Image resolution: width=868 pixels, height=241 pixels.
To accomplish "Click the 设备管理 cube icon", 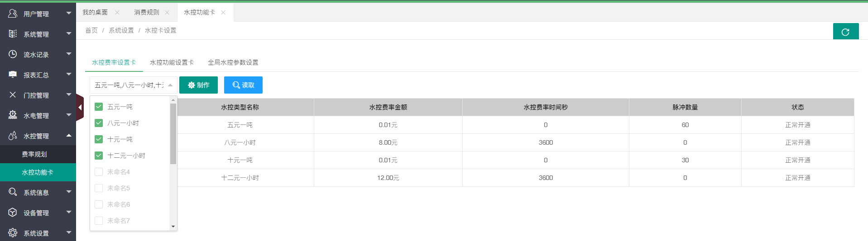I will pos(13,213).
